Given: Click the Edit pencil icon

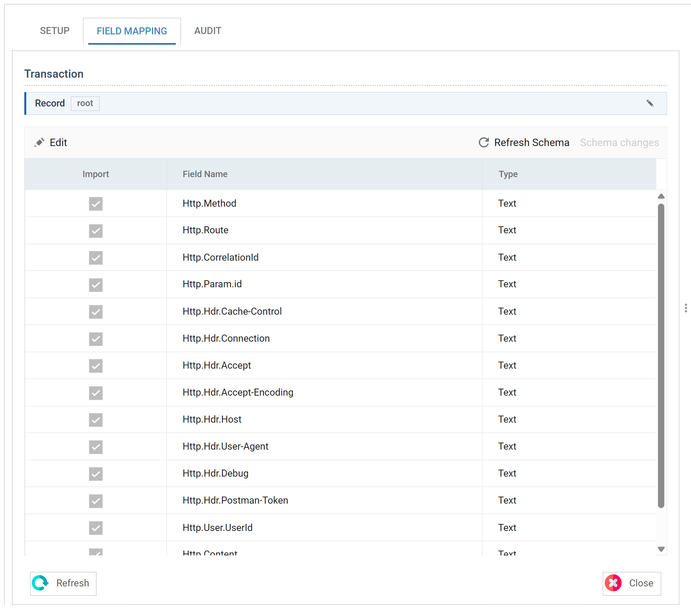Looking at the screenshot, I should tap(40, 143).
